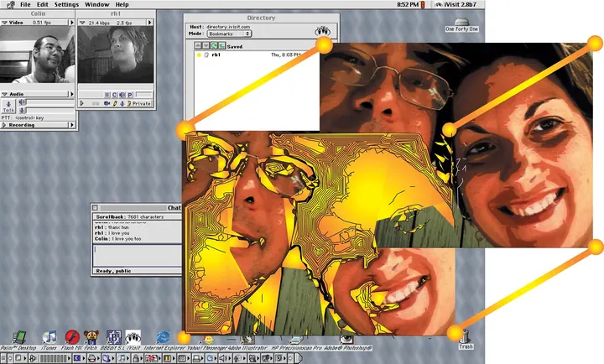This screenshot has height=364, width=604.
Task: Click the speaker icon beside Colin's volume slider
Action: pyautogui.click(x=23, y=102)
